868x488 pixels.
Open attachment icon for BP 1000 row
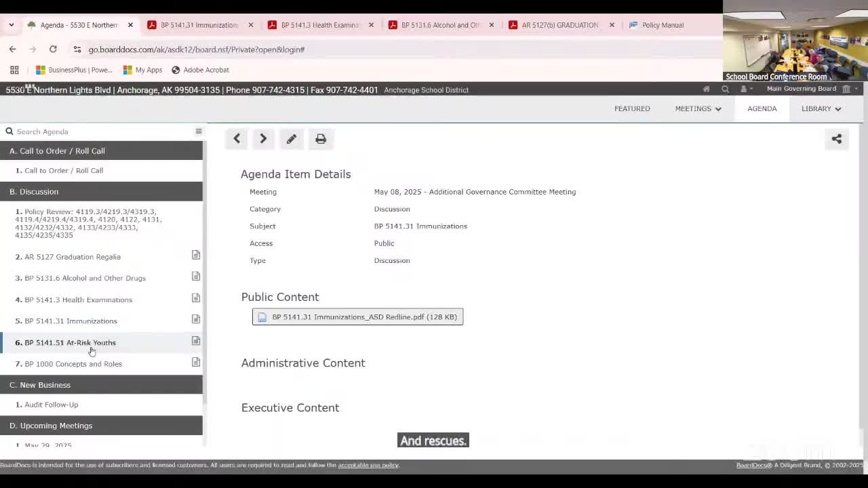196,362
